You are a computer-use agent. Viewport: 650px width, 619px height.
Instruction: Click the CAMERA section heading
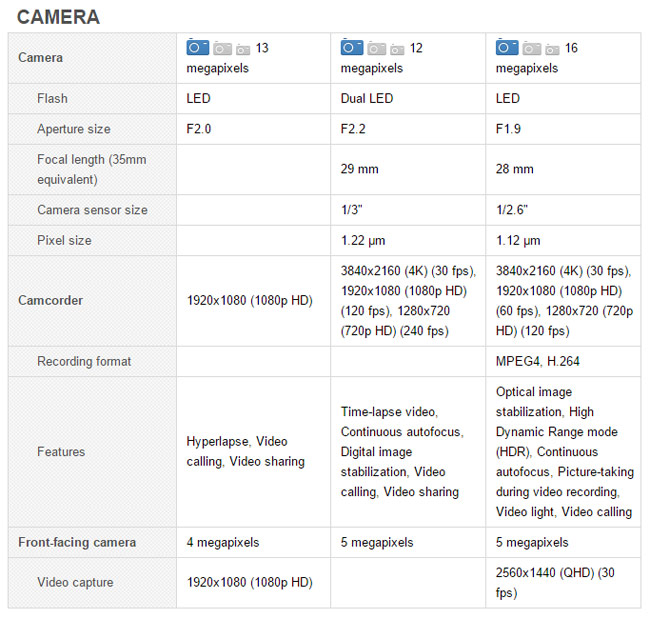click(x=58, y=17)
